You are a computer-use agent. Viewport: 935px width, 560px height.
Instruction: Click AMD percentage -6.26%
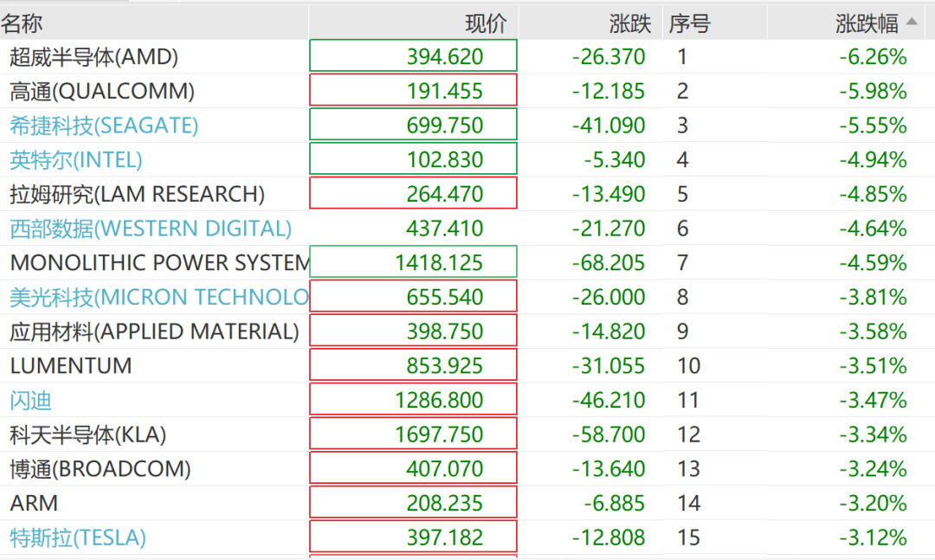(873, 56)
